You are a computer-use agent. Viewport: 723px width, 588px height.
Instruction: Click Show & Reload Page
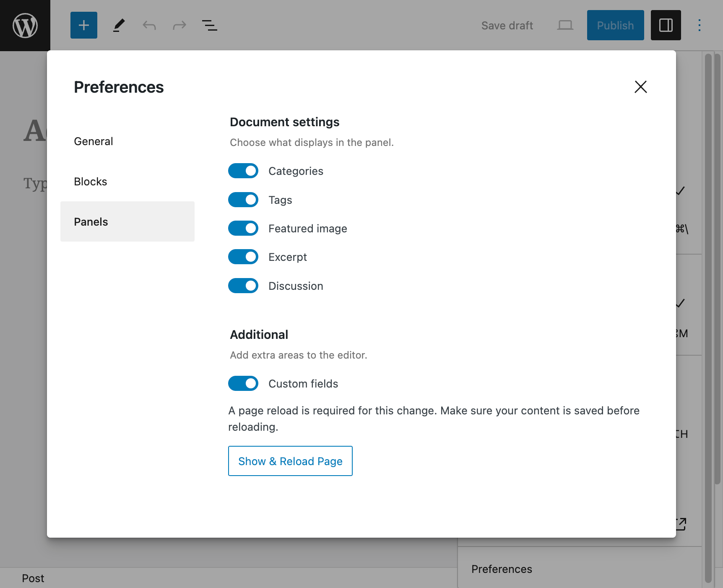(290, 461)
